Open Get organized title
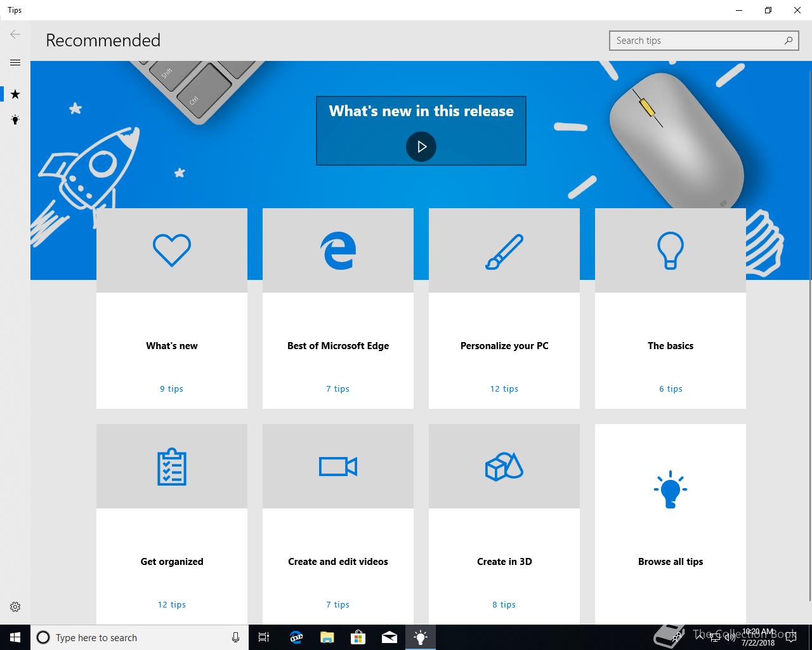The width and height of the screenshot is (812, 650). tap(172, 562)
